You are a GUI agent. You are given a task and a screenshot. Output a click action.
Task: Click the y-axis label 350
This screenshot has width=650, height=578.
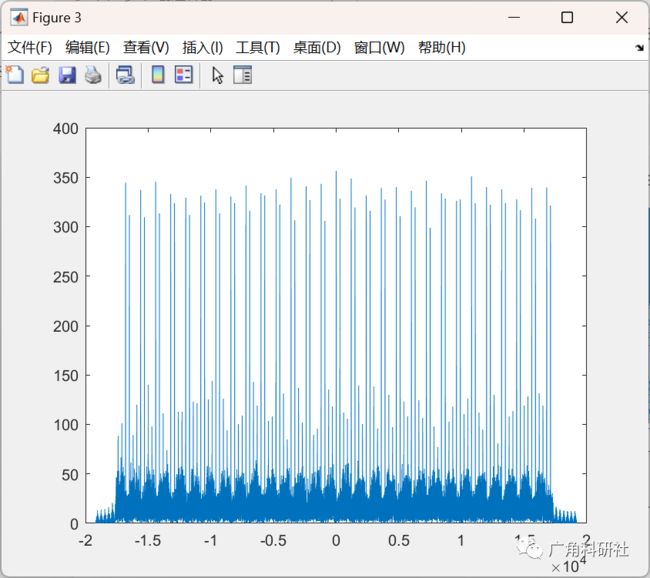tap(66, 178)
